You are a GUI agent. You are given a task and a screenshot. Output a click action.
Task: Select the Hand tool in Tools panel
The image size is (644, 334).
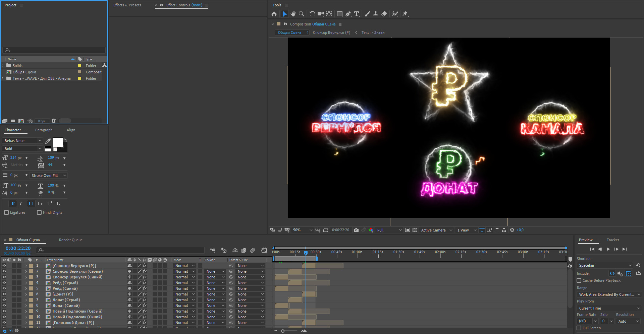pyautogui.click(x=293, y=14)
